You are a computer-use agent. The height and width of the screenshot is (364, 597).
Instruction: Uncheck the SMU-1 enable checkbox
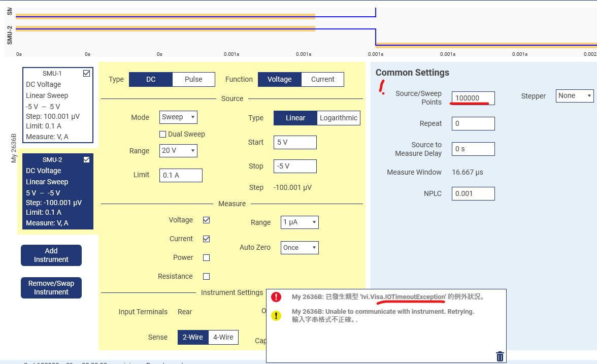pos(86,73)
